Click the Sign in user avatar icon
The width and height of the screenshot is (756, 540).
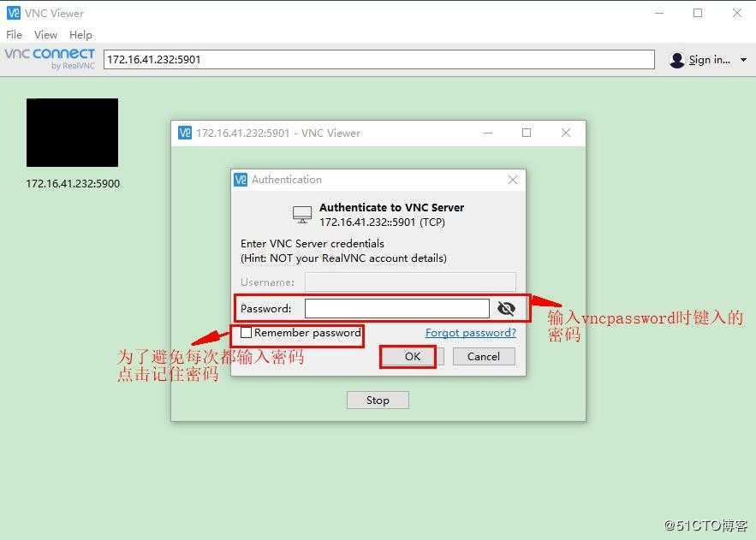click(x=677, y=60)
